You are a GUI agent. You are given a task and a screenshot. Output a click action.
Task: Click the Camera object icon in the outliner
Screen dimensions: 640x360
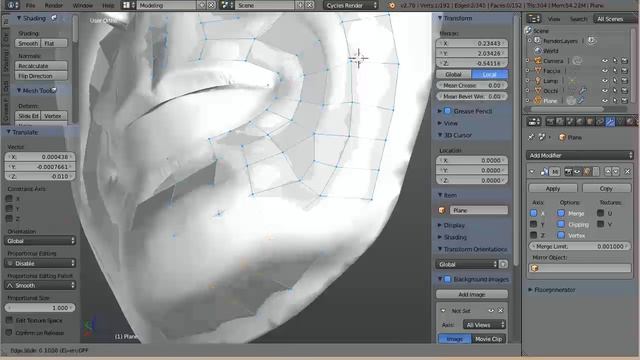coord(538,61)
